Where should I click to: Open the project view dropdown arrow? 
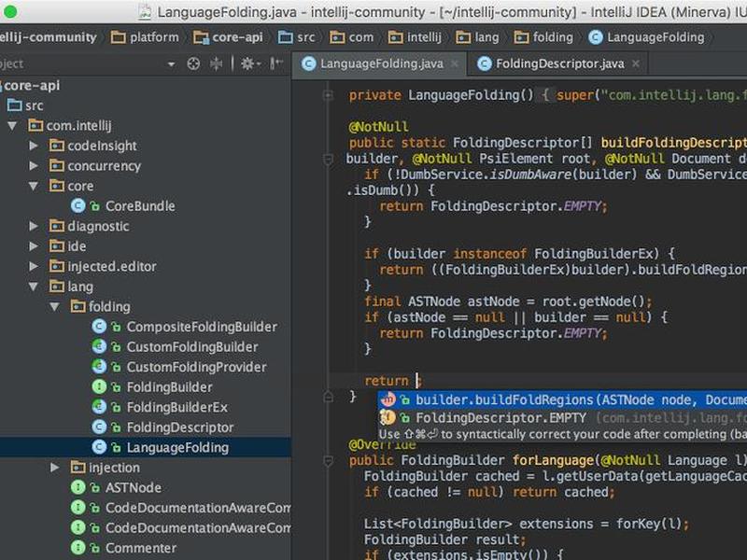click(171, 63)
